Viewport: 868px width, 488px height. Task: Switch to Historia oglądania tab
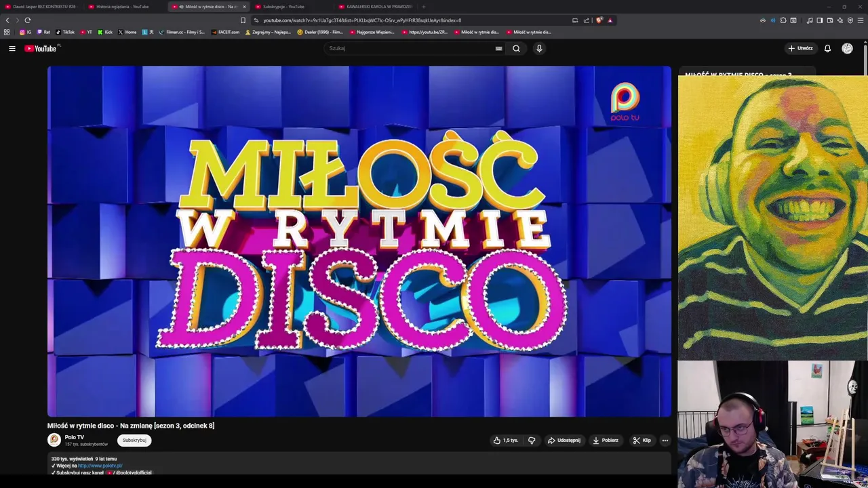(x=125, y=7)
